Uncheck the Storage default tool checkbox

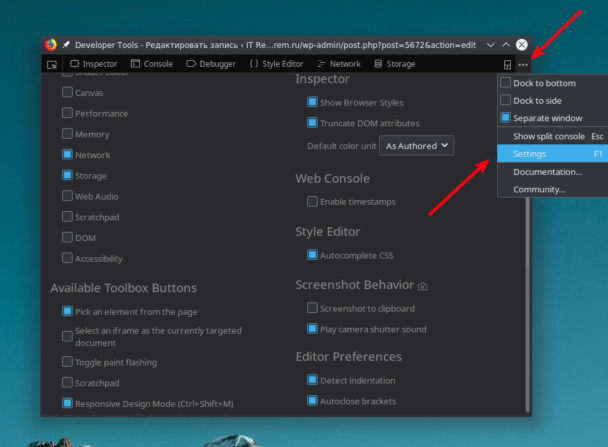tap(67, 175)
